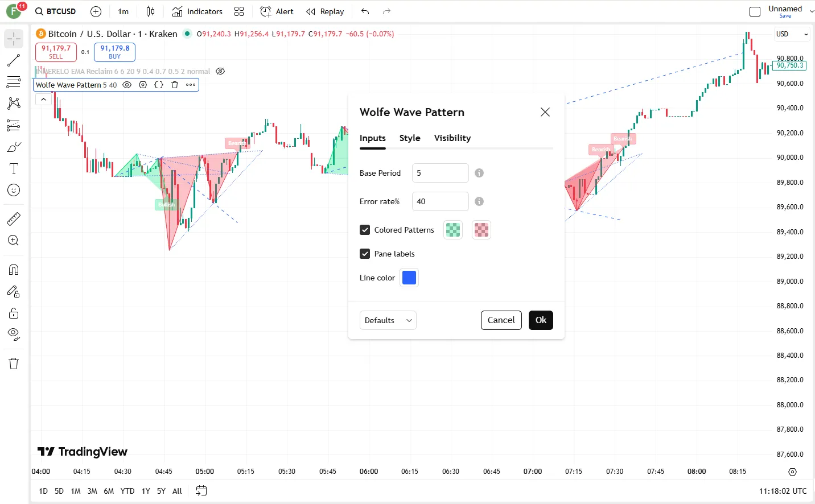Open the Defaults dropdown
Image resolution: width=815 pixels, height=504 pixels.
[x=388, y=320]
